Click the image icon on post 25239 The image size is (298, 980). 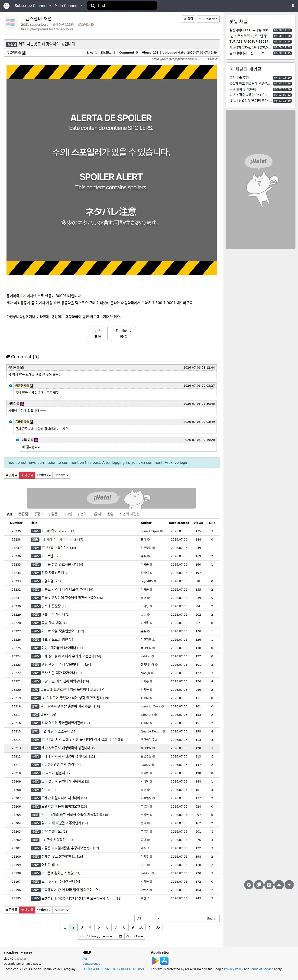44,531
